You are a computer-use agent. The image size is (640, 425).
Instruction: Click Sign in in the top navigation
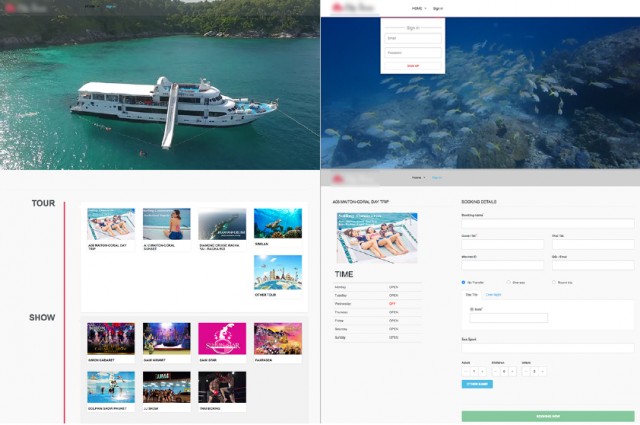point(438,8)
